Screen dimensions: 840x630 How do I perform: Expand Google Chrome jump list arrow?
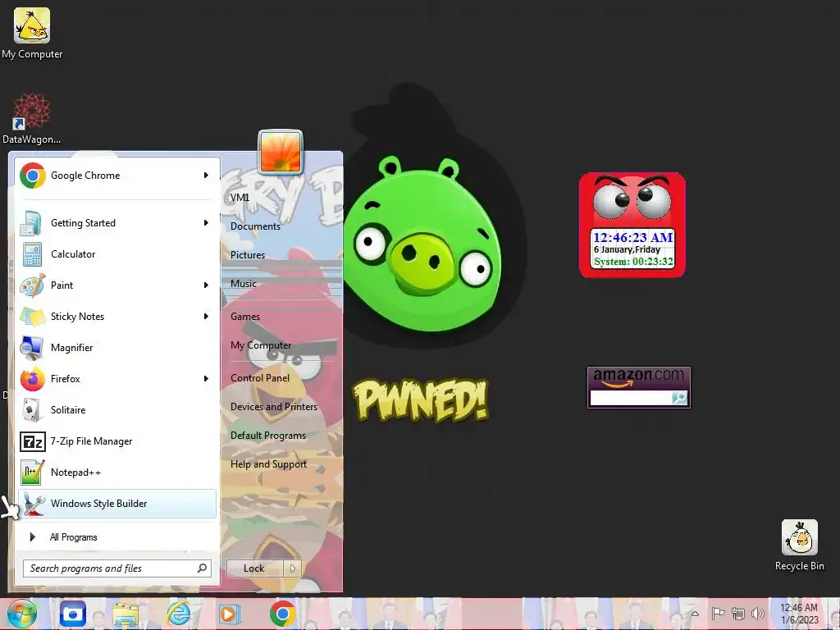click(x=206, y=176)
